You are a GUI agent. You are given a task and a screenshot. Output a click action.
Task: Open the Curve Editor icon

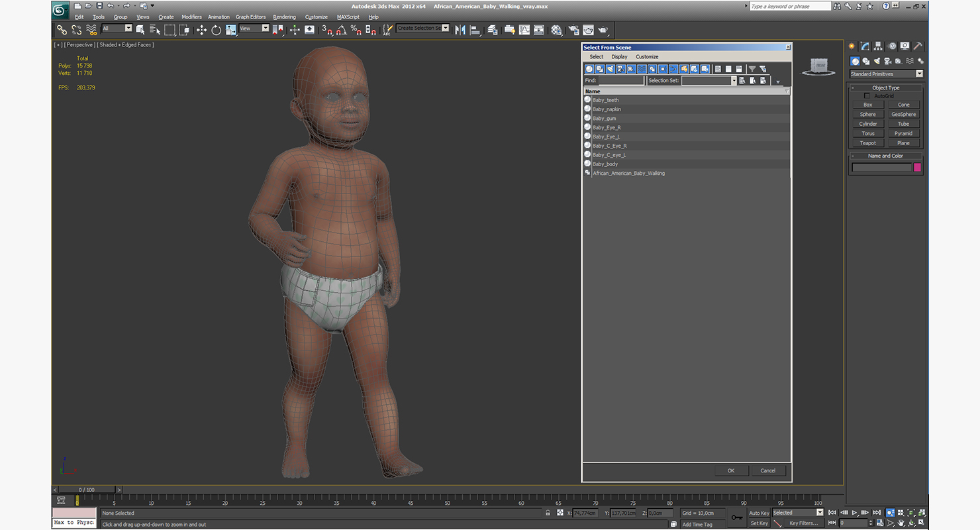coord(524,30)
